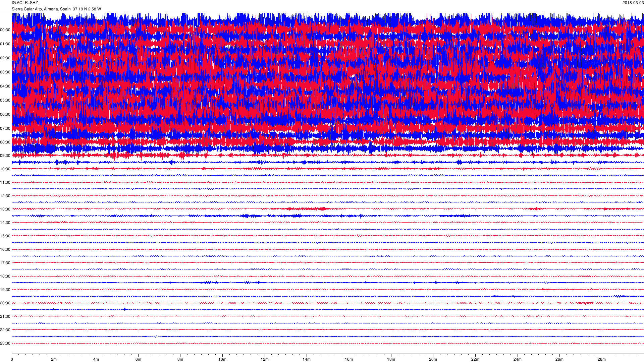The image size is (644, 362).
Task: Click the 24m tick on the time axis
Action: click(x=518, y=360)
